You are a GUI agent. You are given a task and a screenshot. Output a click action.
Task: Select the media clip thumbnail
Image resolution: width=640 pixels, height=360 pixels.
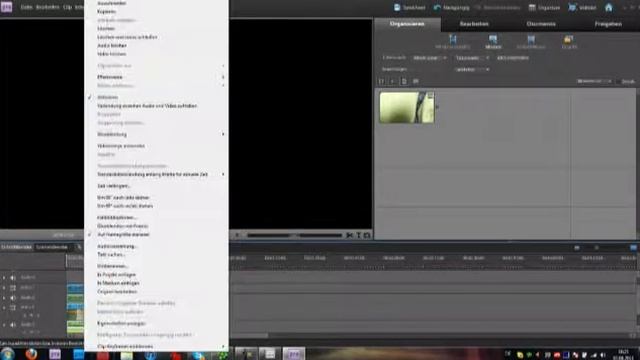(407, 107)
